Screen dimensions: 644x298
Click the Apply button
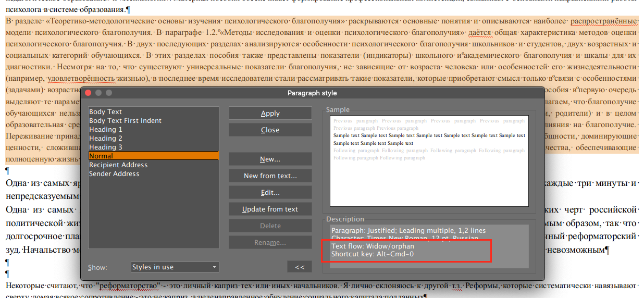tap(270, 113)
